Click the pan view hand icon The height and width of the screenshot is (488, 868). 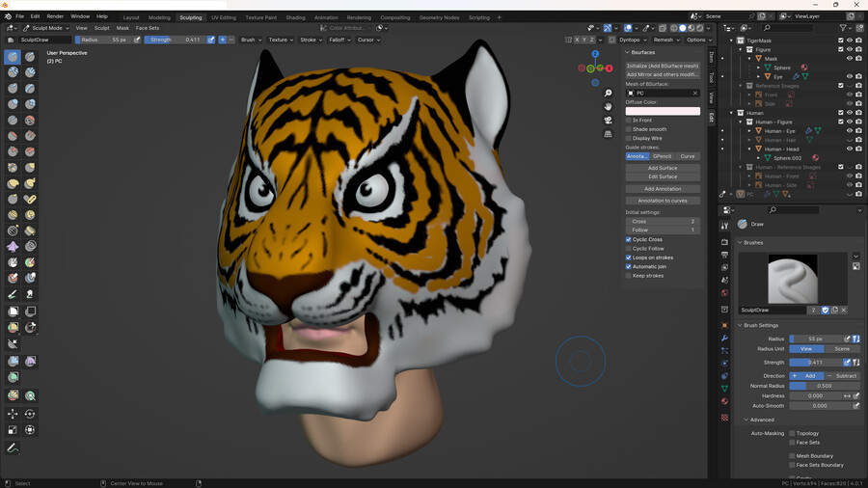(x=608, y=107)
